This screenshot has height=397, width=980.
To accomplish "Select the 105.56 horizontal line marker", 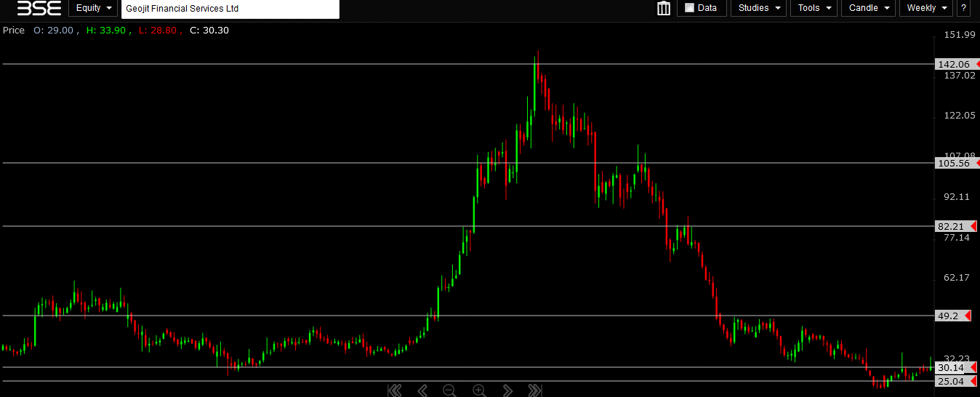I will click(954, 164).
